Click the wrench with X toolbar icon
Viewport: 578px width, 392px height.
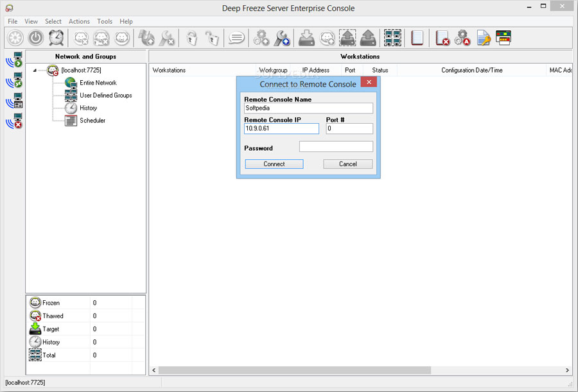pos(166,38)
